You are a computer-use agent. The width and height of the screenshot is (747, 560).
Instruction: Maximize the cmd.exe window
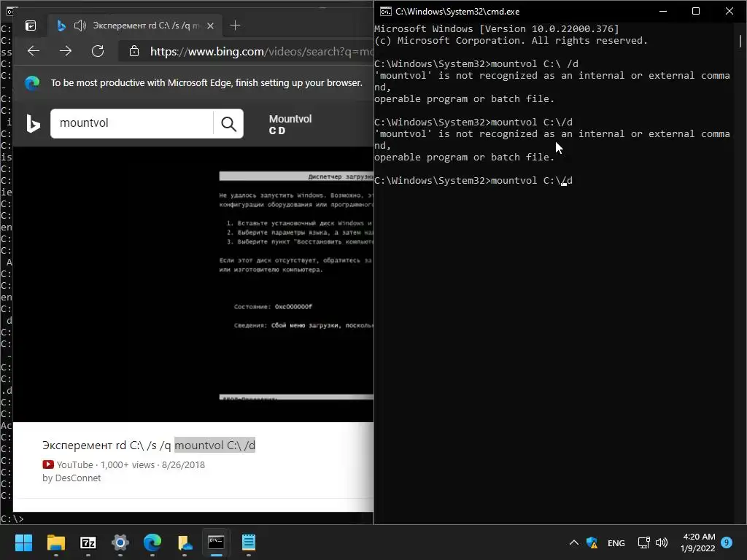695,12
